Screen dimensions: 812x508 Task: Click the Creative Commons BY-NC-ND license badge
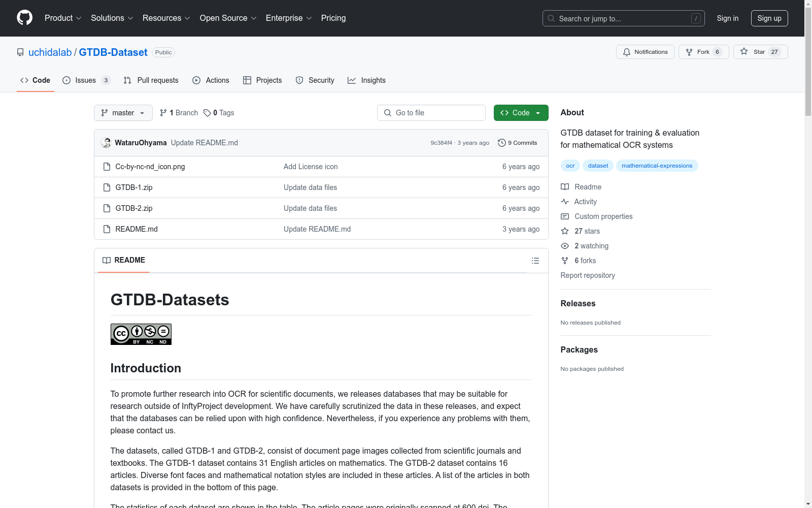[141, 334]
